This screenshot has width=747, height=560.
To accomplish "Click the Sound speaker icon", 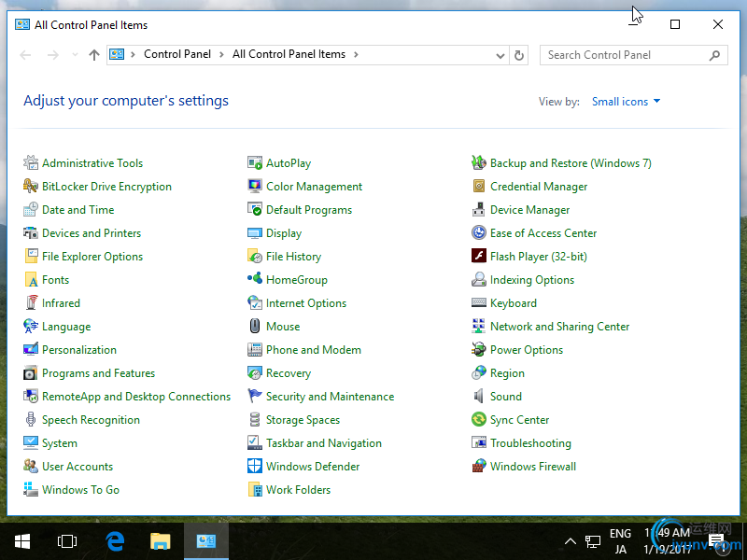I will pyautogui.click(x=479, y=396).
